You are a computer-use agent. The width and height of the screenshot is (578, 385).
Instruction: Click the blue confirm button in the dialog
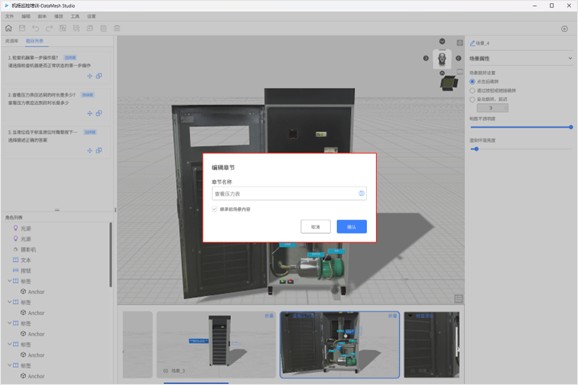coord(352,227)
